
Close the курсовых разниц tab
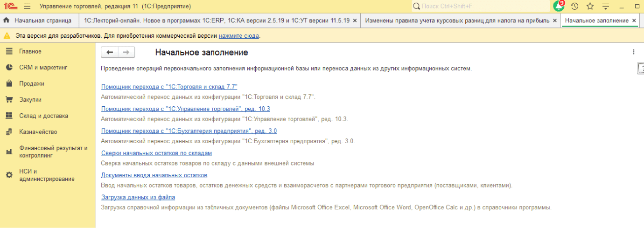coord(555,21)
